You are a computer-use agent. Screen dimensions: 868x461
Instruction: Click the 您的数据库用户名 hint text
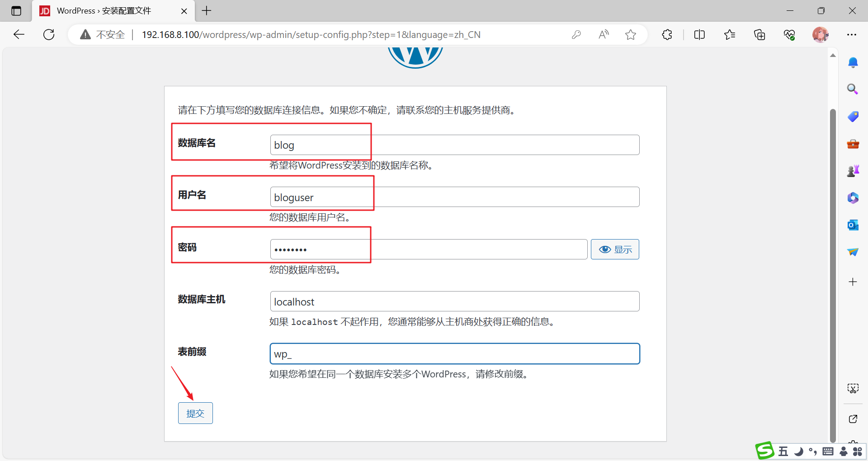click(x=310, y=217)
